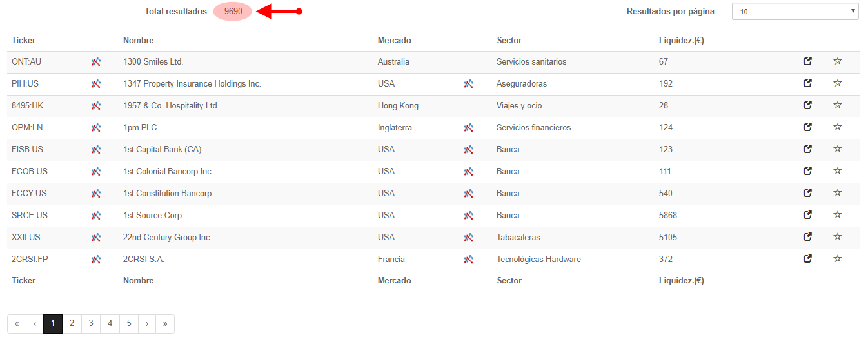Click the market icon in the 2CRSI S.A. row
Screen dimensions: 868x337
click(x=469, y=260)
